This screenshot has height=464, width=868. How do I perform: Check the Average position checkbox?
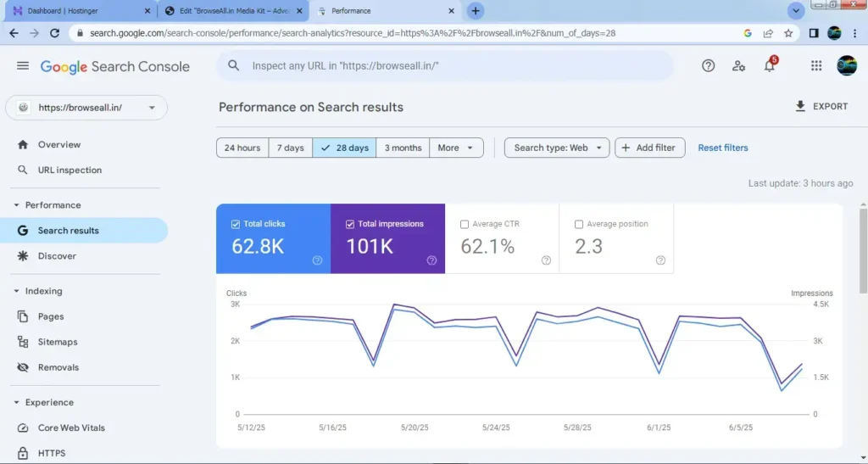coord(578,224)
